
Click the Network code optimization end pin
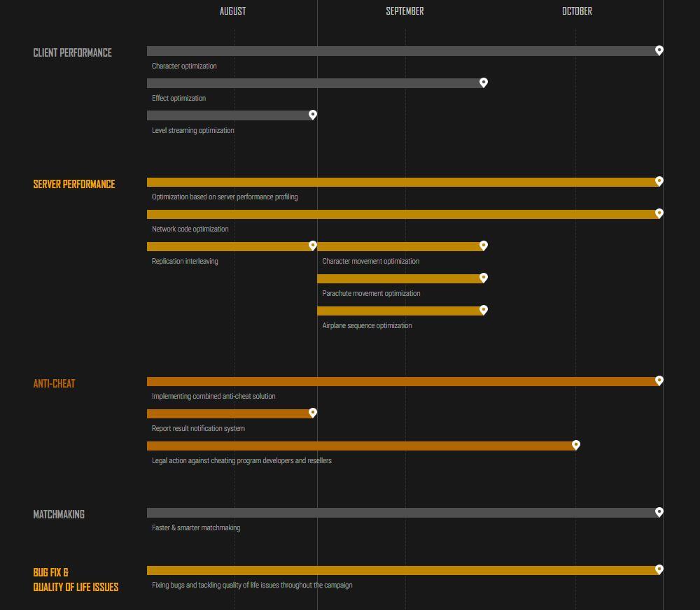coord(659,213)
